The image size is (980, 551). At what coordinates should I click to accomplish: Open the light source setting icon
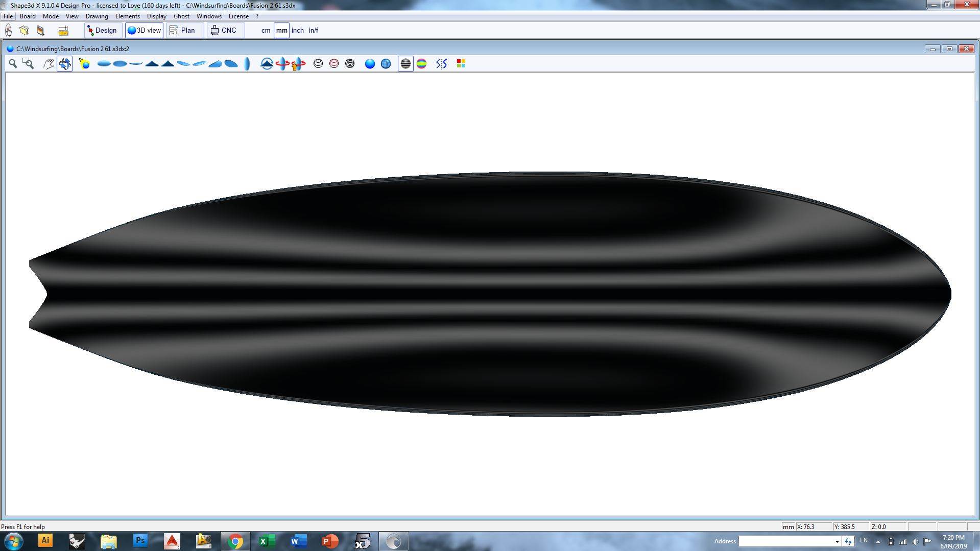85,63
